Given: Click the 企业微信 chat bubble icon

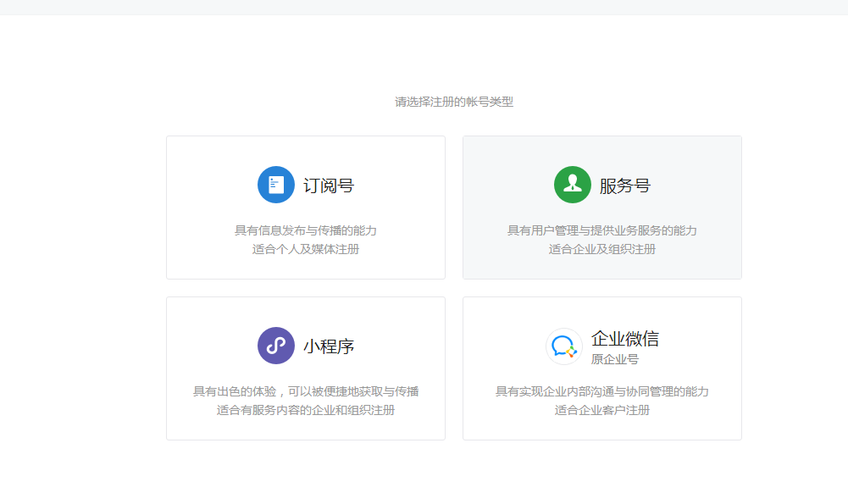Looking at the screenshot, I should [x=564, y=346].
